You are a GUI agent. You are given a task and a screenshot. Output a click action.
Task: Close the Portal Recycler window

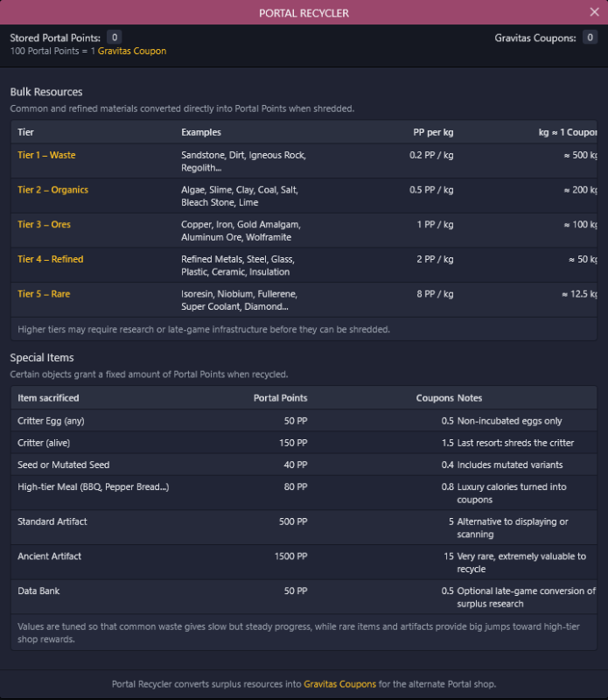click(x=594, y=12)
